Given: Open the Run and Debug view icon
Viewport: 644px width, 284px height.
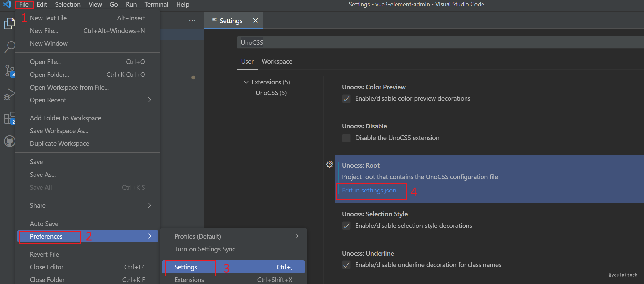Looking at the screenshot, I should pos(9,94).
